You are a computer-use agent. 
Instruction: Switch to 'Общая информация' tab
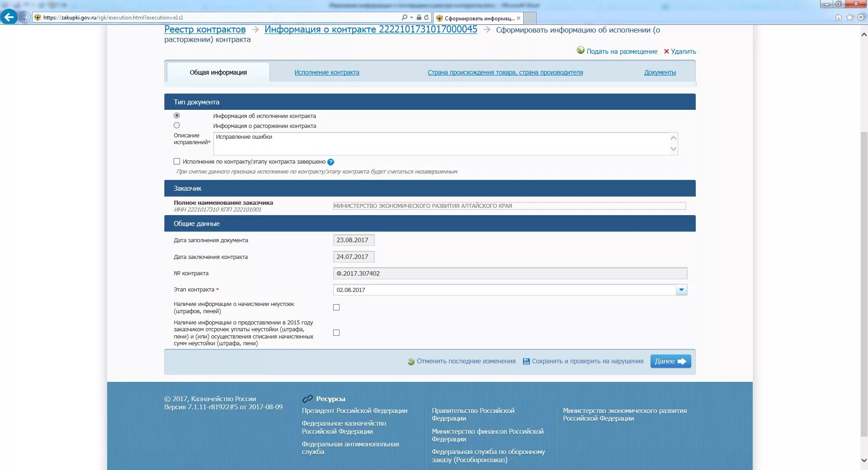[x=218, y=72]
